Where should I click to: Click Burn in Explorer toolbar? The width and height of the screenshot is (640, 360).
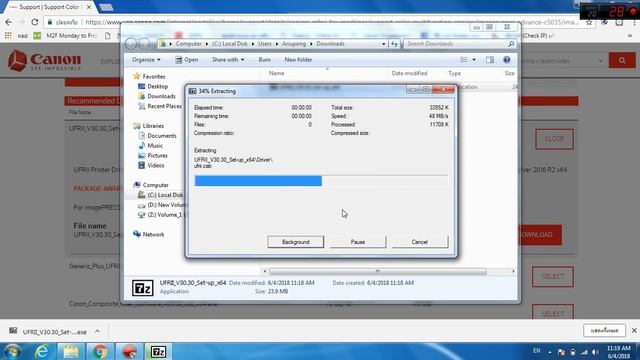[x=264, y=60]
